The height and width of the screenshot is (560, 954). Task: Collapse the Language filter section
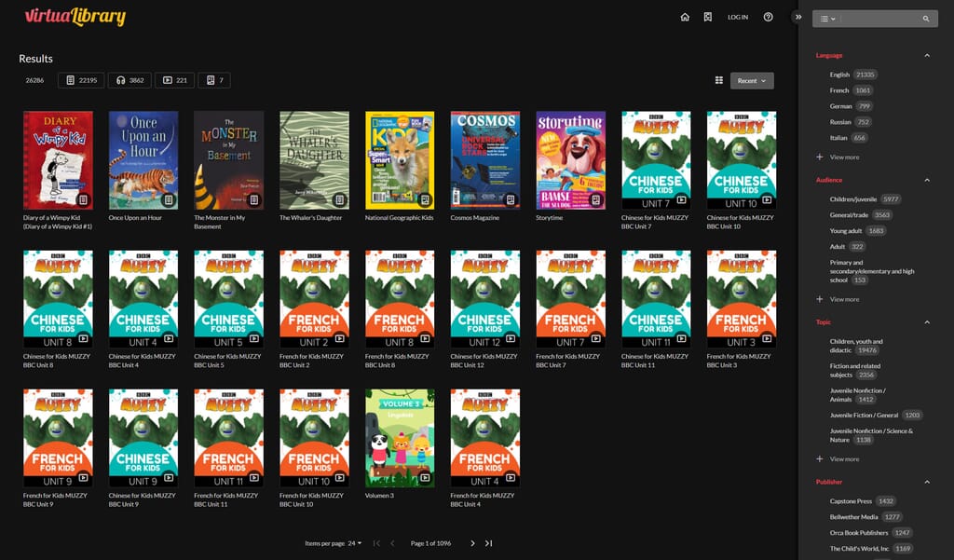click(x=927, y=55)
